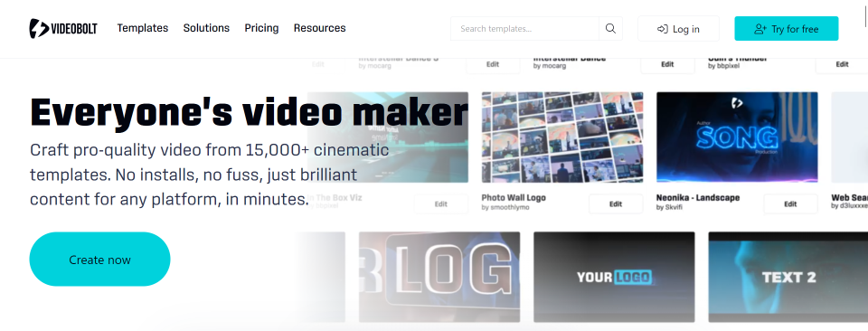Open the Templates menu
This screenshot has width=868, height=331.
click(143, 28)
